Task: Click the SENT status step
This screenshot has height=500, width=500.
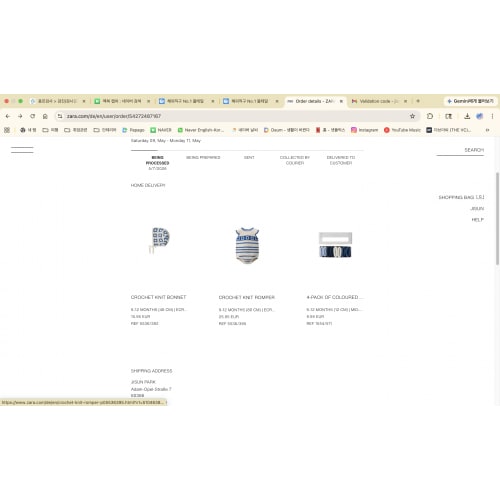Action: point(249,157)
